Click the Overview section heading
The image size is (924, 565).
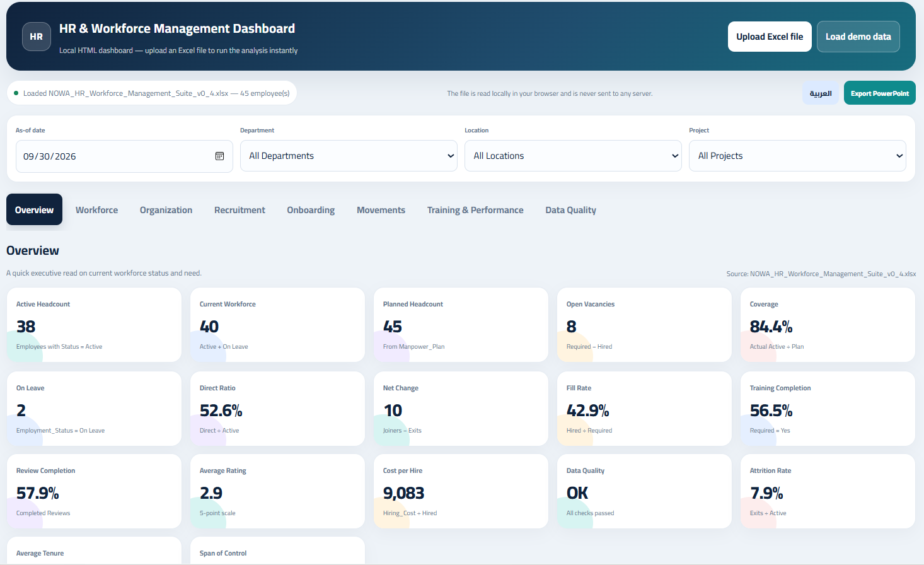tap(33, 250)
